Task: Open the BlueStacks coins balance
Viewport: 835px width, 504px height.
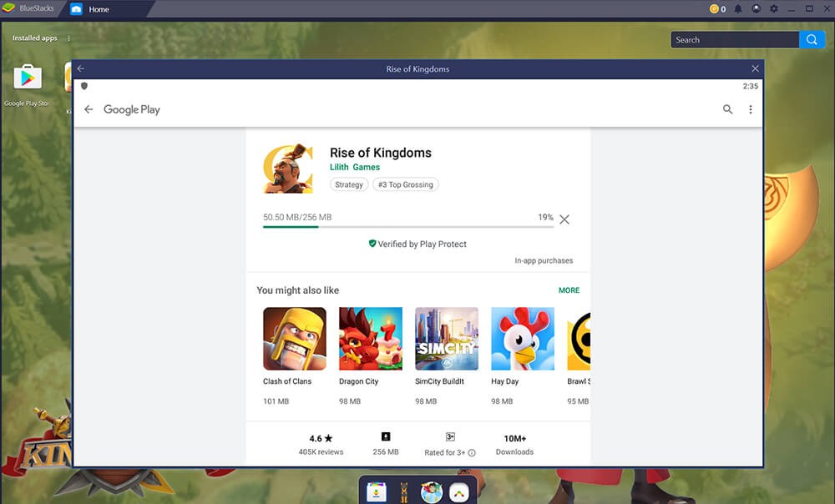Action: tap(717, 9)
